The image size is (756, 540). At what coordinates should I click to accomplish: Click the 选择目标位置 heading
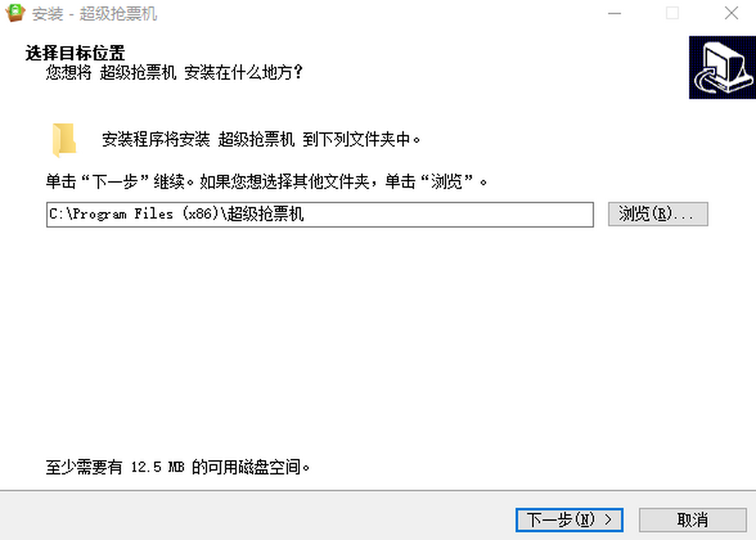pos(75,52)
